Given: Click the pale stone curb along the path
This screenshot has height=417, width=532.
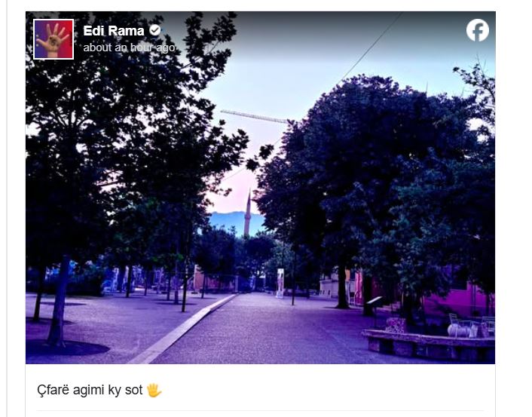Looking at the screenshot, I should tap(183, 329).
